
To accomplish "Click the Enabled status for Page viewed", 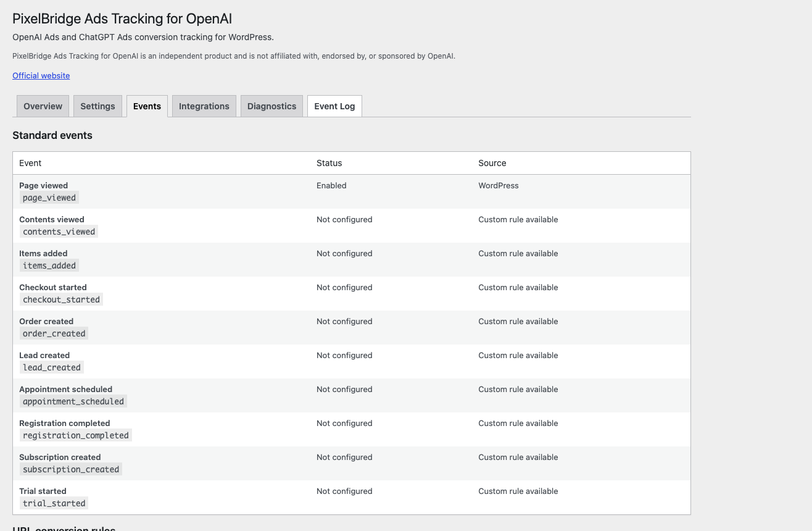I will (x=331, y=185).
